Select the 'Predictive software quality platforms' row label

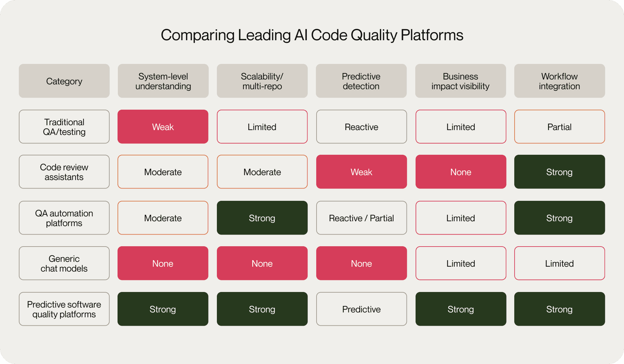pos(64,309)
